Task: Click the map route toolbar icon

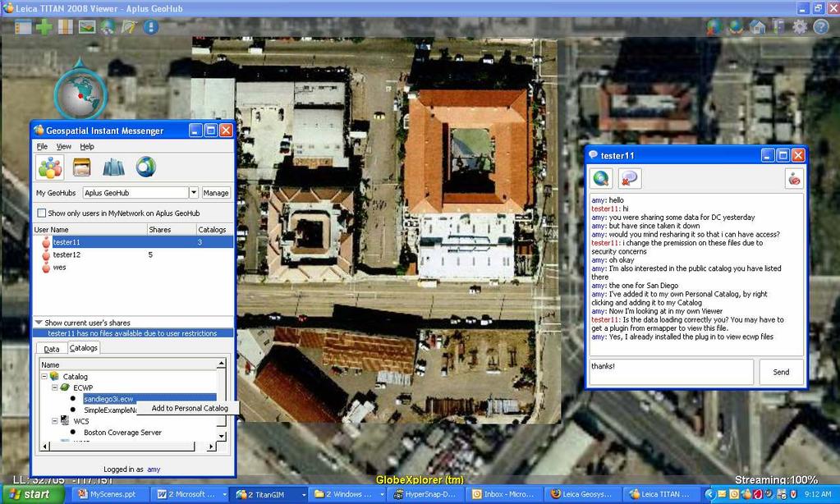Action: tap(129, 27)
